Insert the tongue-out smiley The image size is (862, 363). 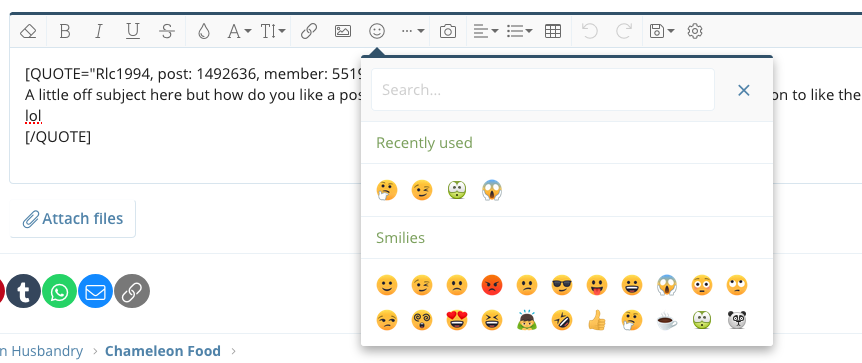(597, 285)
